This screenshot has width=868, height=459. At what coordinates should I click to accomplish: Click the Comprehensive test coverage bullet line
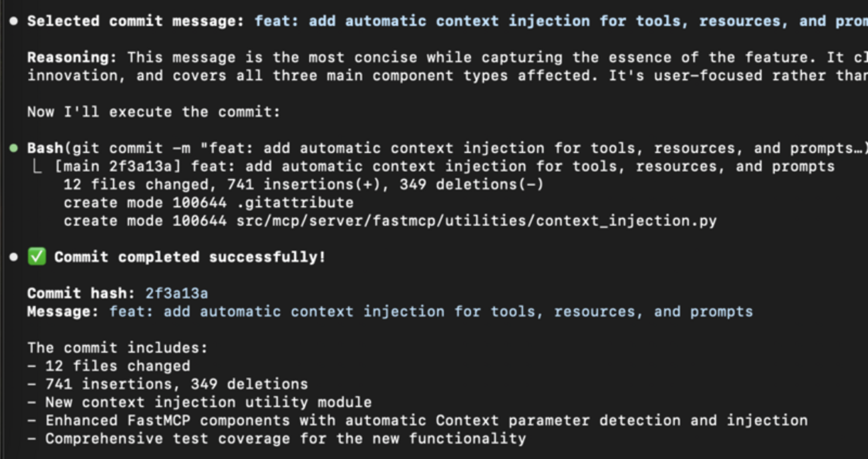(284, 438)
